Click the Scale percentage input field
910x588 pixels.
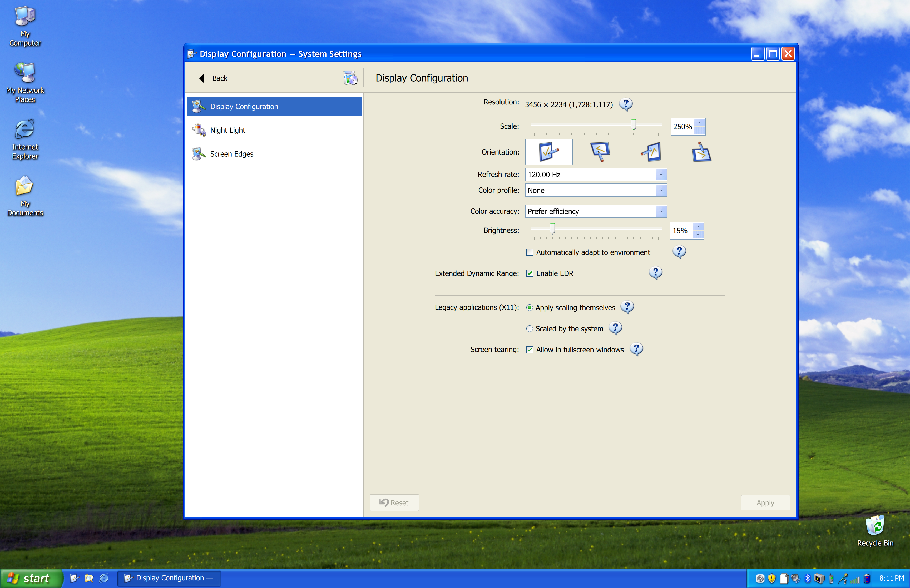pyautogui.click(x=682, y=126)
